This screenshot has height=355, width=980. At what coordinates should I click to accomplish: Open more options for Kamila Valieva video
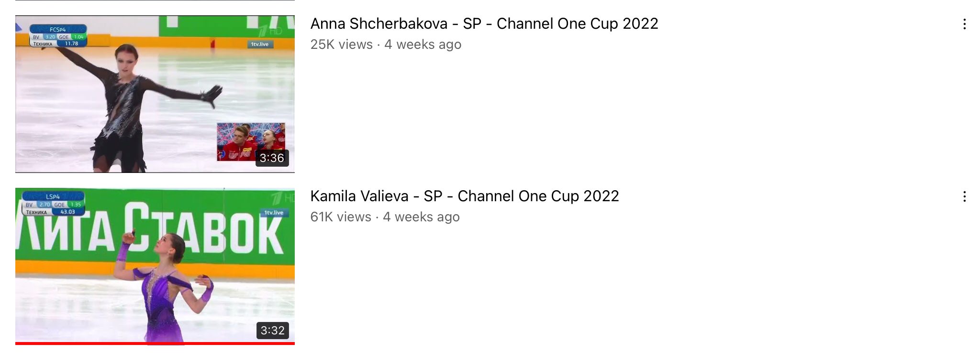click(x=964, y=196)
